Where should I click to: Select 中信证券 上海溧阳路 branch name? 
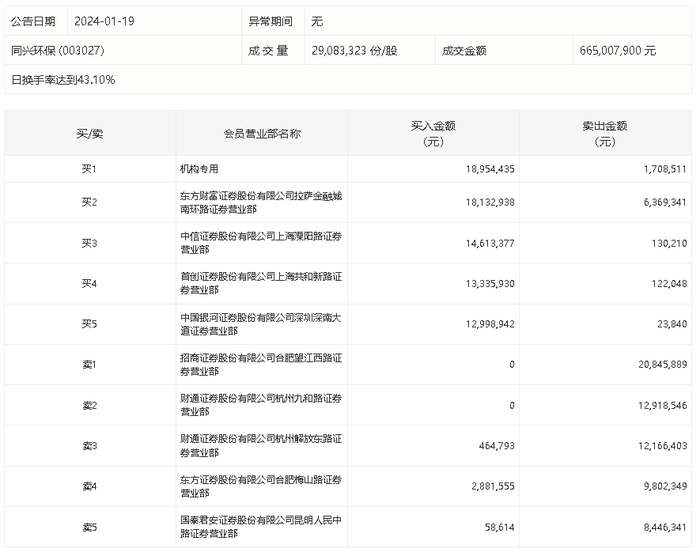[261, 243]
